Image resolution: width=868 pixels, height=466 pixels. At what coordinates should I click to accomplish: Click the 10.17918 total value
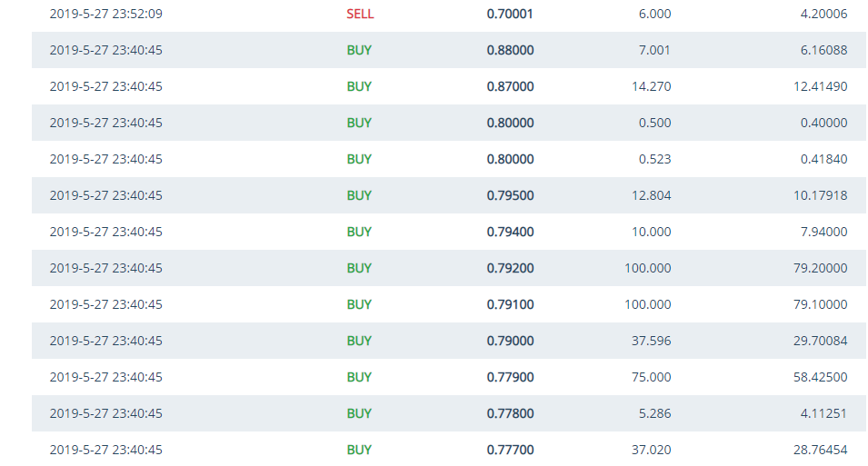click(x=820, y=196)
